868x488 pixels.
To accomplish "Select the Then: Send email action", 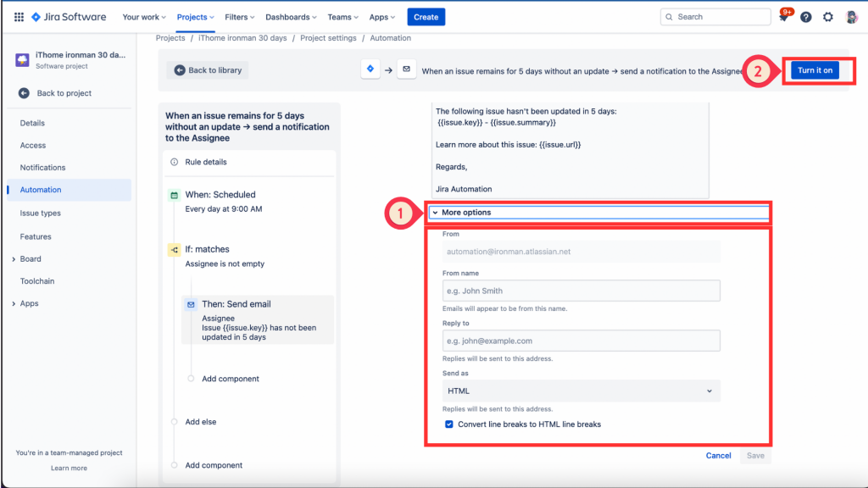I will coord(258,319).
